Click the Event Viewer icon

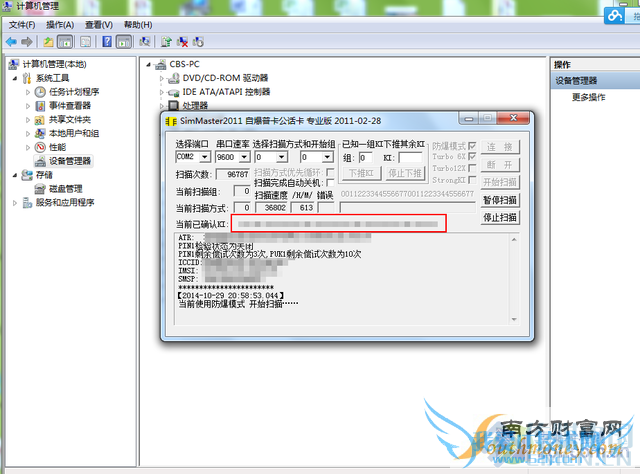click(x=40, y=106)
